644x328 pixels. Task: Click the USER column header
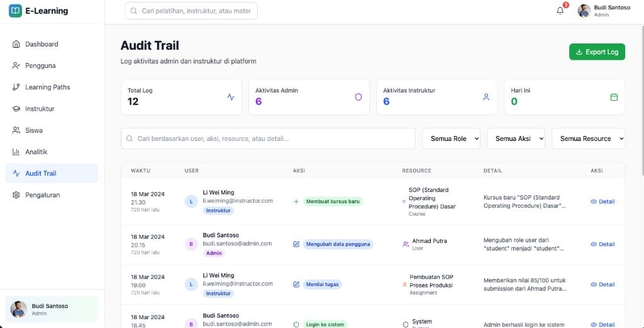tap(191, 171)
